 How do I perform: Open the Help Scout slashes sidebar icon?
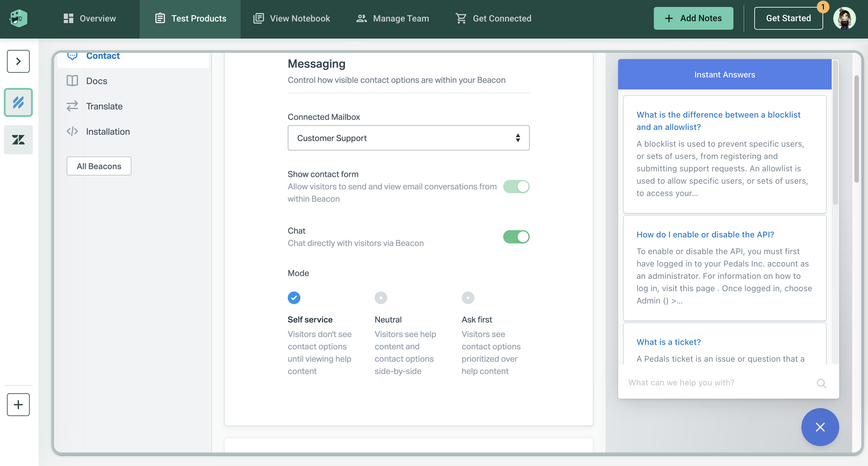coord(18,102)
